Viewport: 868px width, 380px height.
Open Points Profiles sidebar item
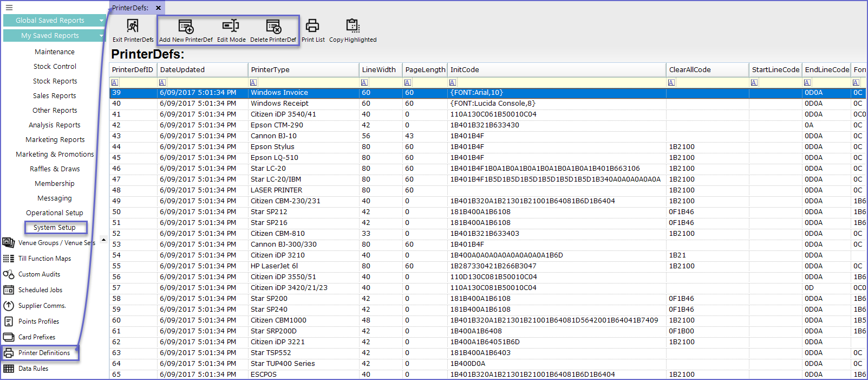(x=38, y=321)
